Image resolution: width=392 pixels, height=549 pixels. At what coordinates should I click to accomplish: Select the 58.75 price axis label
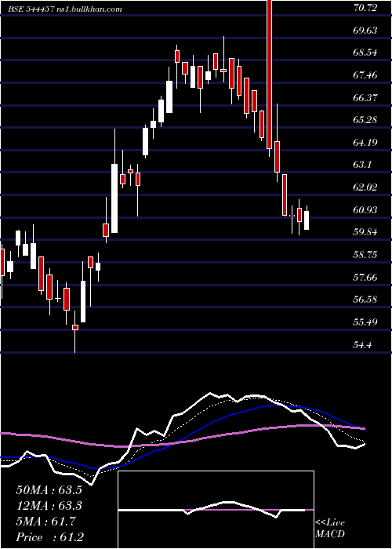(x=365, y=255)
